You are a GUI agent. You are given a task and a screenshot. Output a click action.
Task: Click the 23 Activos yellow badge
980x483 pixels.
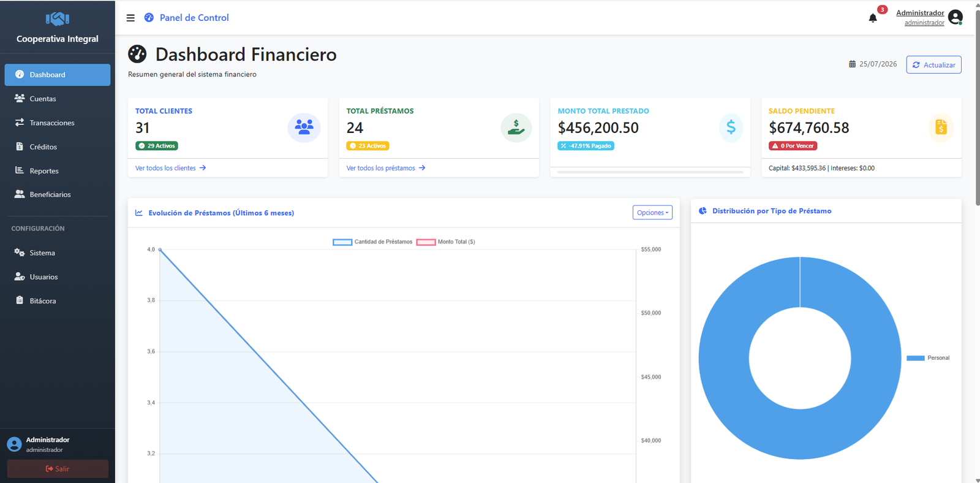367,146
